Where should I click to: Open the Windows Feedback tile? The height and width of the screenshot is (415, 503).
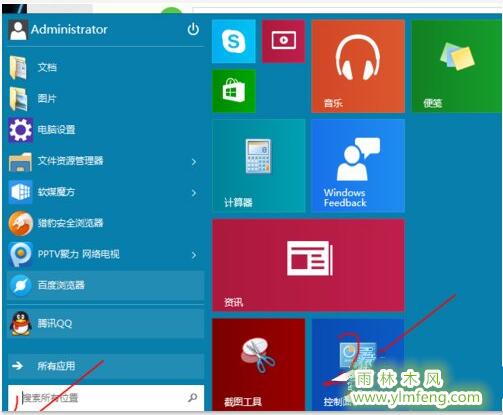tap(358, 166)
